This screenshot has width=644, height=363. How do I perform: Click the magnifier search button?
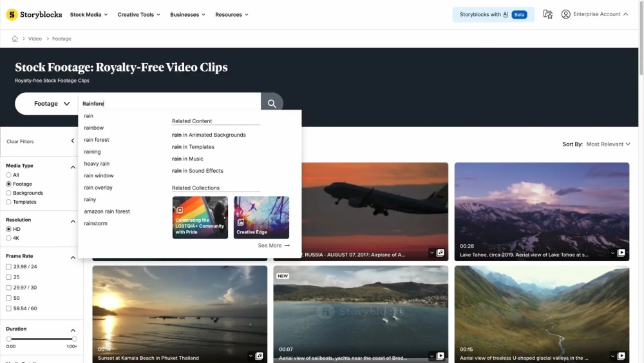click(272, 104)
